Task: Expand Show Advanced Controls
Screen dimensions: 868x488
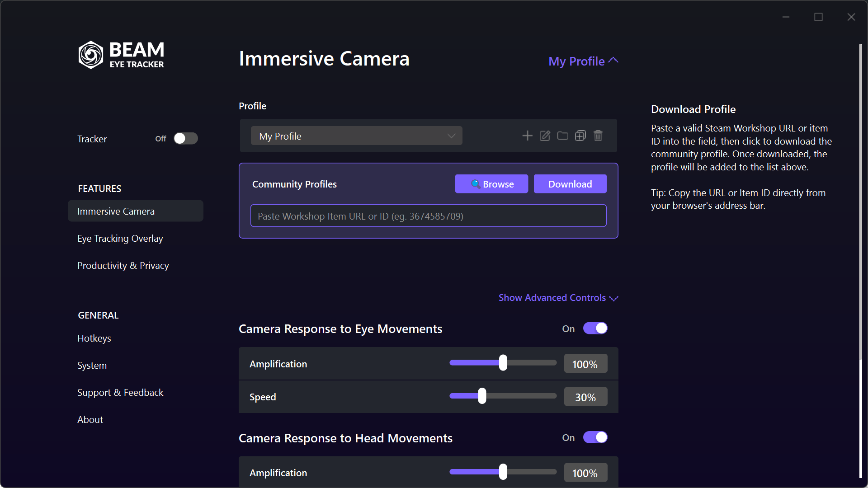Action: point(558,298)
